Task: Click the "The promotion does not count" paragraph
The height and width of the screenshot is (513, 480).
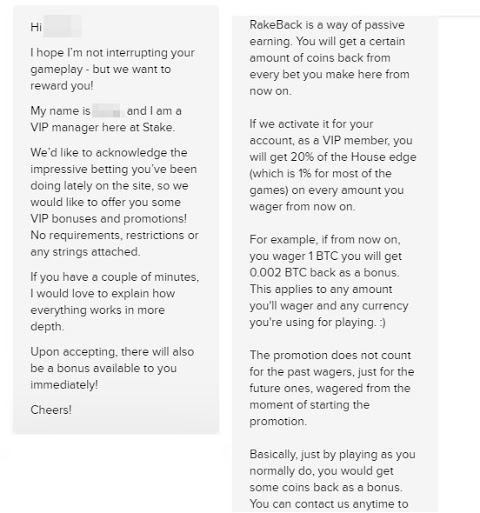Action: (332, 388)
